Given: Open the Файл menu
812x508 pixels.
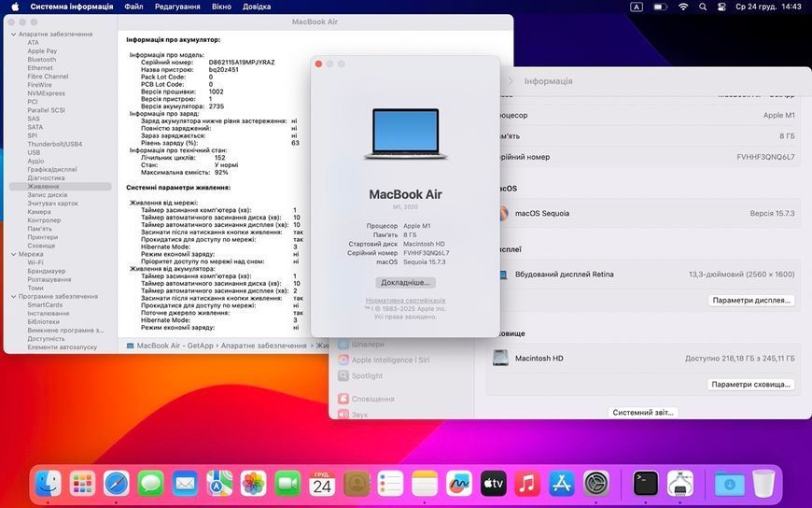Looking at the screenshot, I should coord(133,7).
